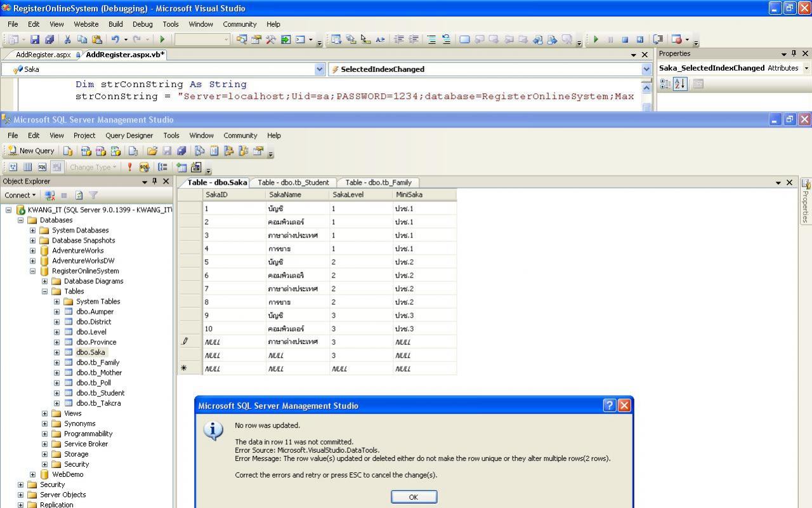
Task: Toggle Show Results Pane icon
Action: [x=56, y=167]
